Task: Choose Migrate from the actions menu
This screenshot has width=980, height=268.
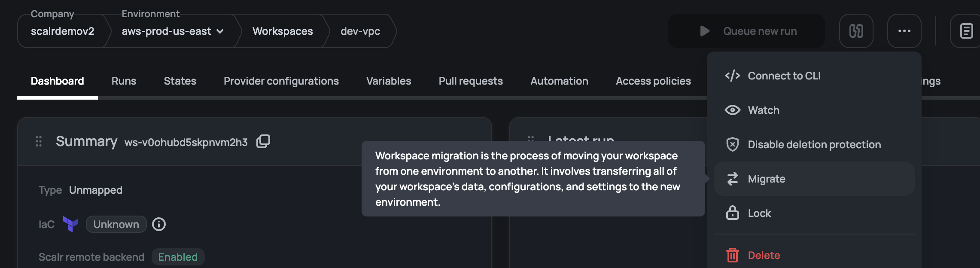Action: pyautogui.click(x=814, y=179)
